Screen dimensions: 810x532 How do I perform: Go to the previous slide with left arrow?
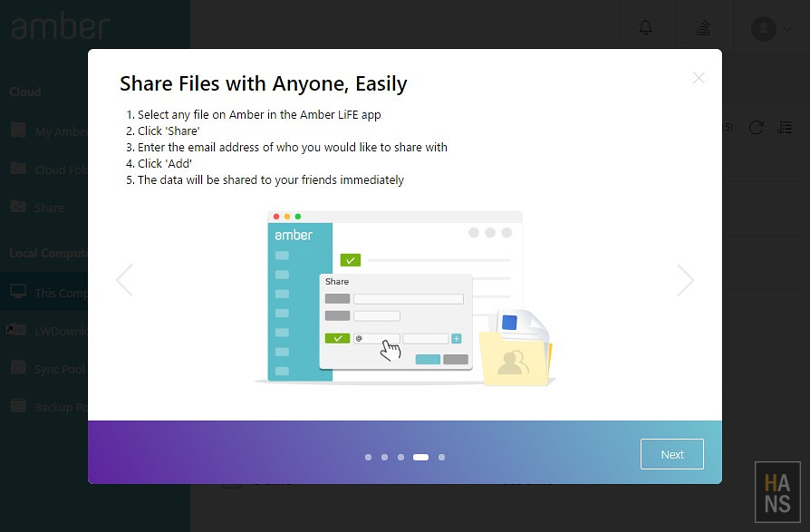click(x=124, y=280)
